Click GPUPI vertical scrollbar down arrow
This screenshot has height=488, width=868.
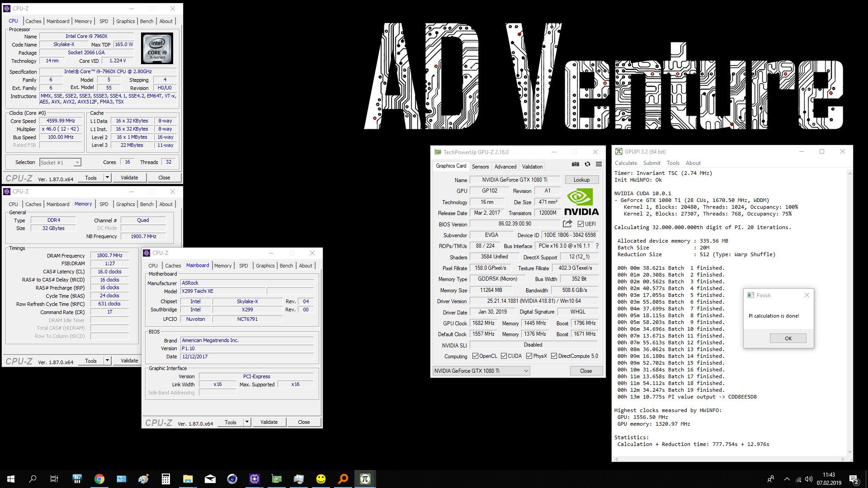pos(849,451)
